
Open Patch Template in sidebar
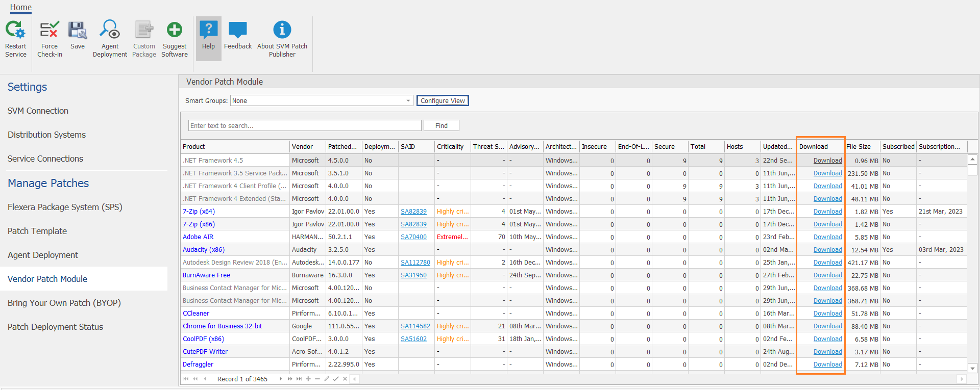pos(37,231)
